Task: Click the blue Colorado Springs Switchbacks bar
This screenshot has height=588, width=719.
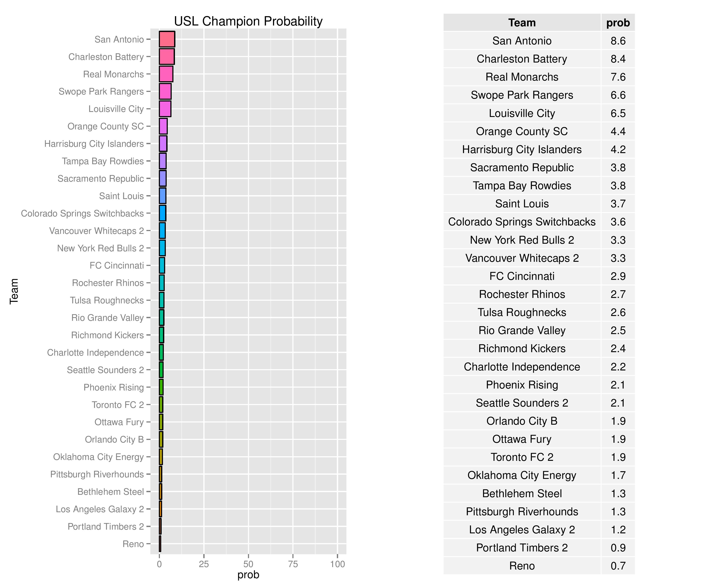Action: [x=162, y=213]
